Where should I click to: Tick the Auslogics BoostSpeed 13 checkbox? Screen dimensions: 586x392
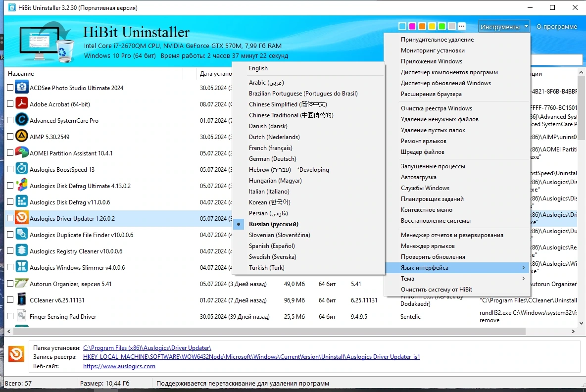[x=10, y=169]
